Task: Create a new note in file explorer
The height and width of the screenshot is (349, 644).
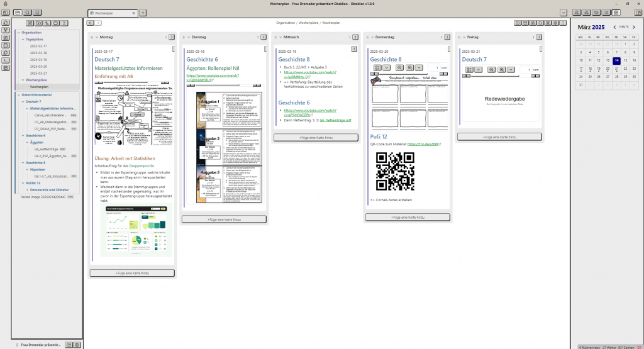Action: [31, 23]
